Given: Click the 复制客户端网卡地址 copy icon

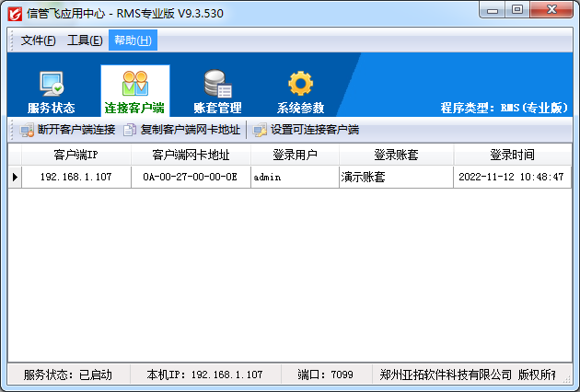Looking at the screenshot, I should 130,130.
